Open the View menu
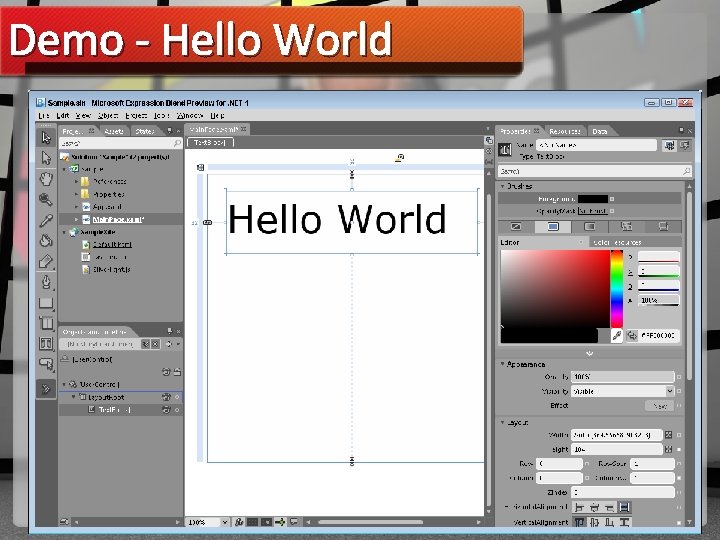This screenshot has height=540, width=720. pos(83,115)
